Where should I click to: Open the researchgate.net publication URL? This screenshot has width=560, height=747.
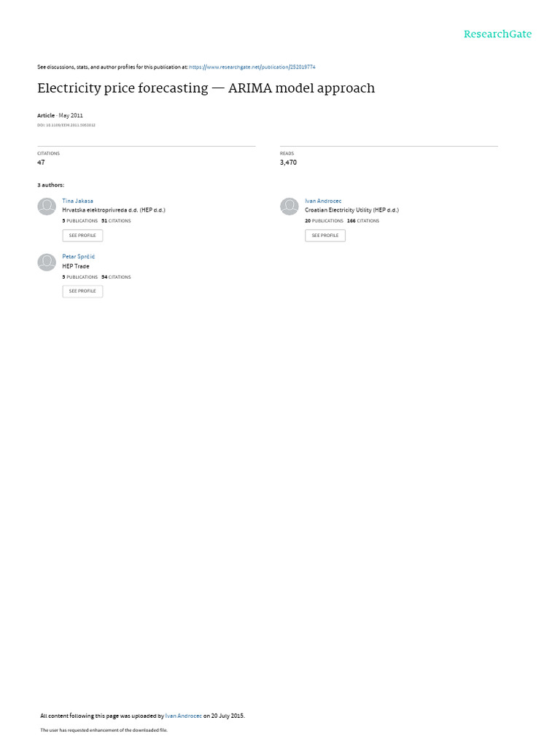tap(252, 67)
